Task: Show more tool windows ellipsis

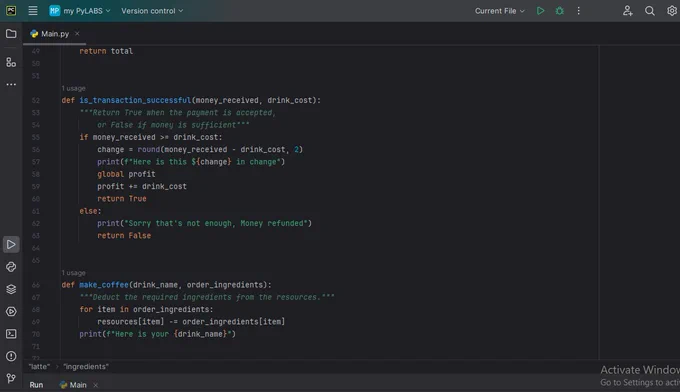Action: click(x=11, y=84)
